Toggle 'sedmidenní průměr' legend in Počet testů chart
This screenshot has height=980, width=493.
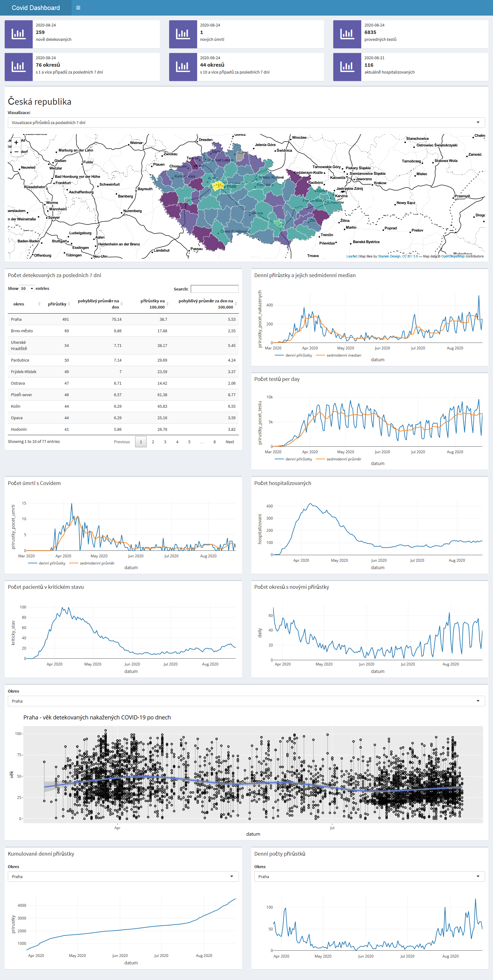point(339,459)
